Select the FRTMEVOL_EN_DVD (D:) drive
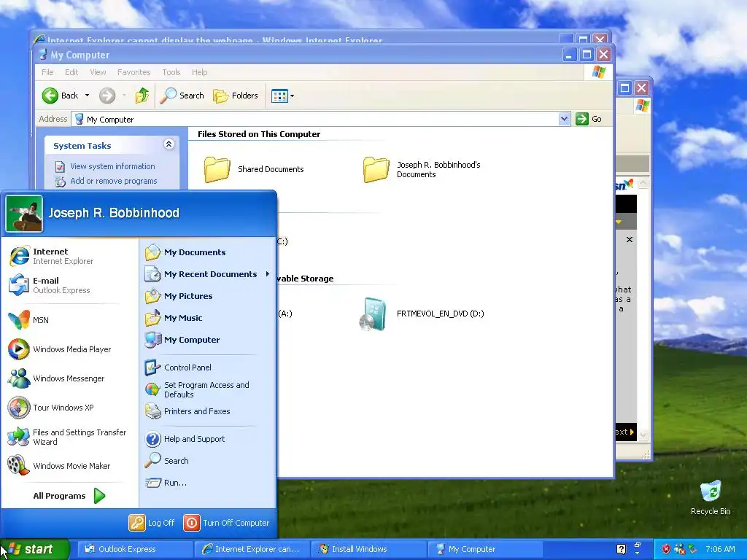This screenshot has width=747, height=560. [x=422, y=314]
